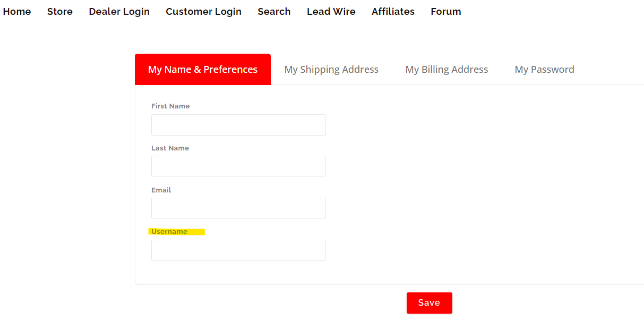Switch to the My Password tab

click(544, 69)
